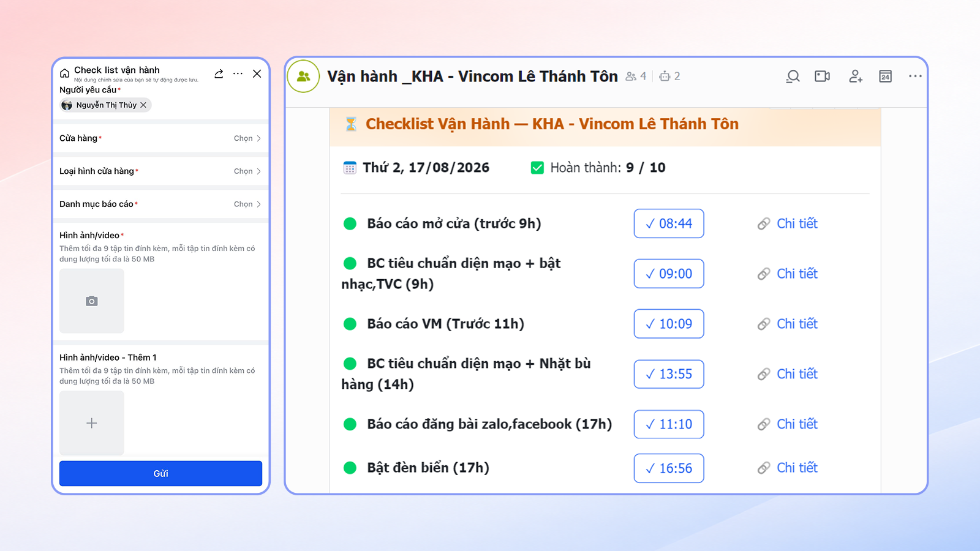Image resolution: width=980 pixels, height=551 pixels.
Task: Click the home icon in Check list panel
Action: point(65,73)
